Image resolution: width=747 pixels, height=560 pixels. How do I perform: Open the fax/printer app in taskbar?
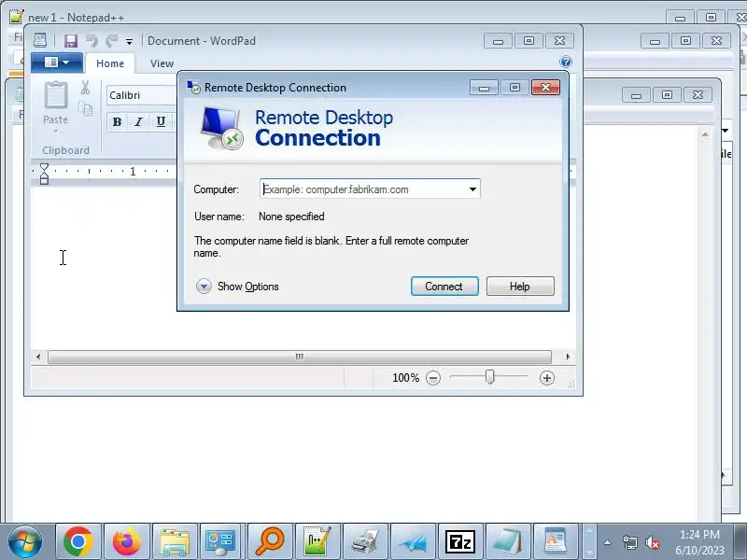click(365, 541)
